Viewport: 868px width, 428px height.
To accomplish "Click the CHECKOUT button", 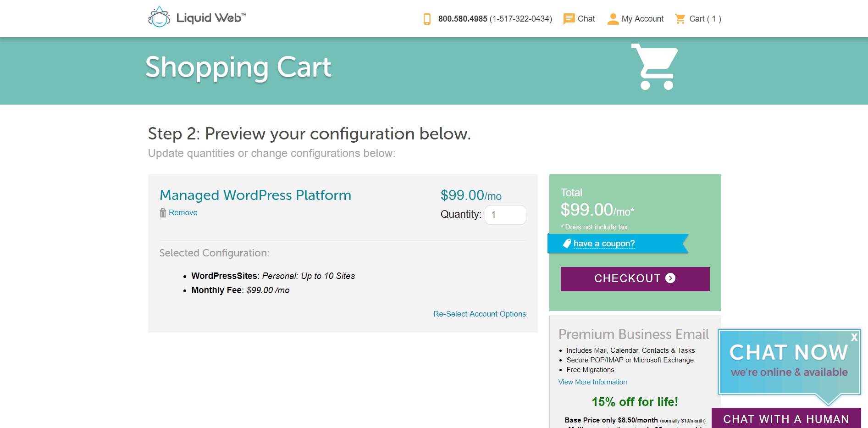I will (x=635, y=279).
